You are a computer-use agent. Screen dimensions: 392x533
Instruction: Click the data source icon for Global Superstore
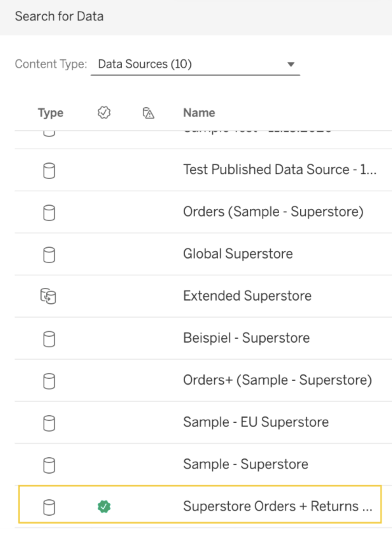(x=49, y=254)
